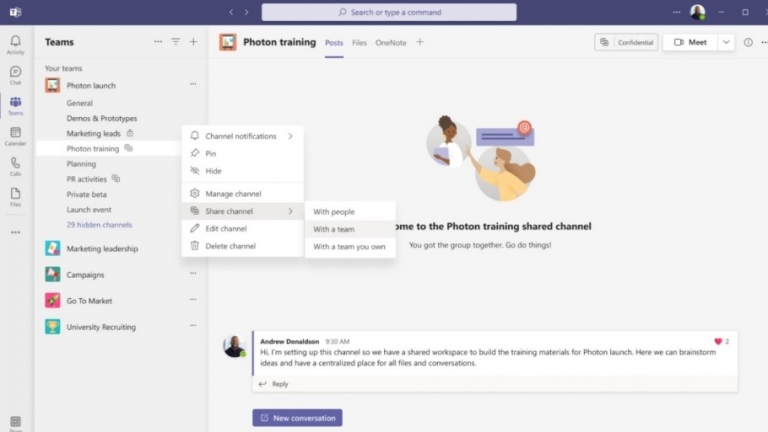Image resolution: width=768 pixels, height=432 pixels.
Task: Expand the Go To Market team
Action: click(89, 300)
